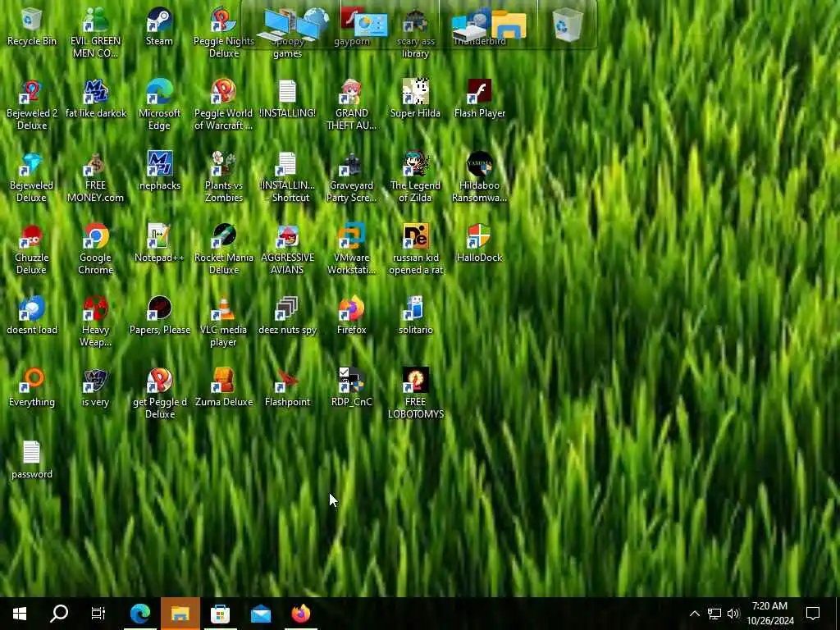Select the password text file

pos(32,461)
